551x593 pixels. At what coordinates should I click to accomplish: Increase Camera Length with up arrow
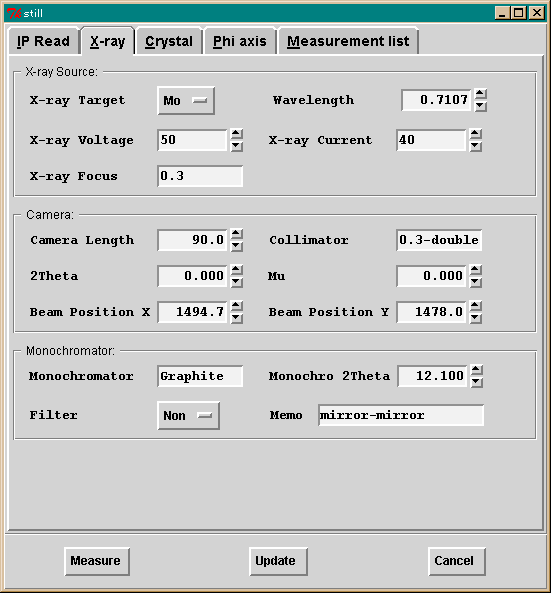click(x=237, y=234)
